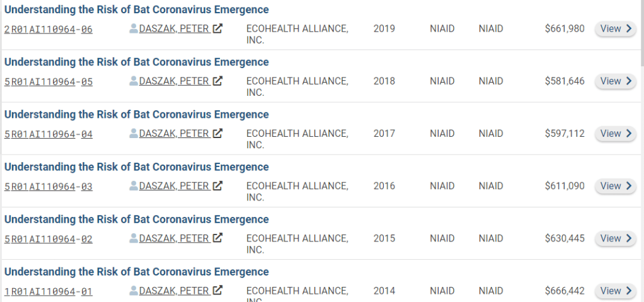Click person icon in the 2018 row
This screenshot has height=302, width=644.
click(x=134, y=81)
